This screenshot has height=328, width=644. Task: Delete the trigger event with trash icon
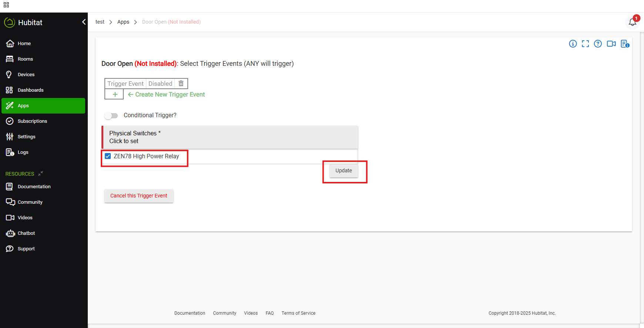[x=181, y=84]
